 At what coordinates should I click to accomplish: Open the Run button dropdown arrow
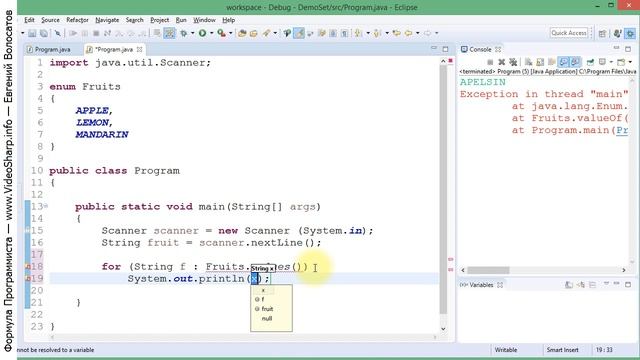coord(212,33)
